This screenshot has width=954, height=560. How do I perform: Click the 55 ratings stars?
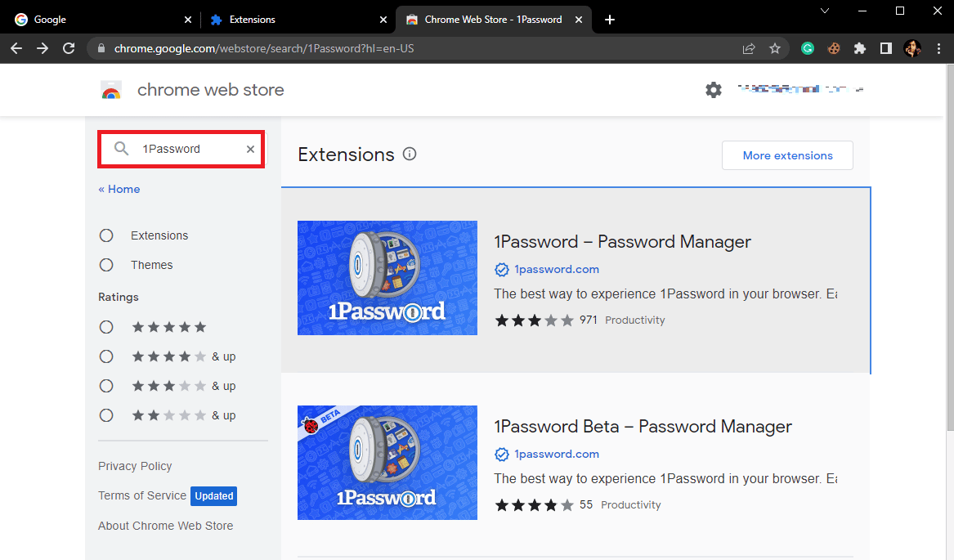[x=534, y=505]
